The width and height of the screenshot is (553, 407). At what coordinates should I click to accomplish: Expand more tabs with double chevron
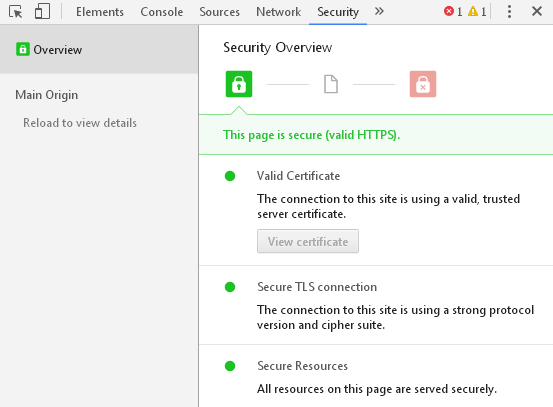point(379,12)
